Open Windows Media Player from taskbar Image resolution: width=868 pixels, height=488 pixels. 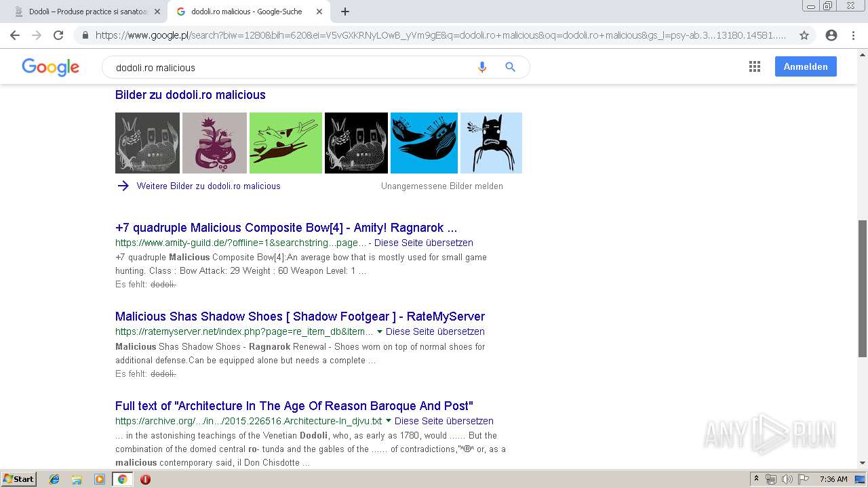(100, 479)
